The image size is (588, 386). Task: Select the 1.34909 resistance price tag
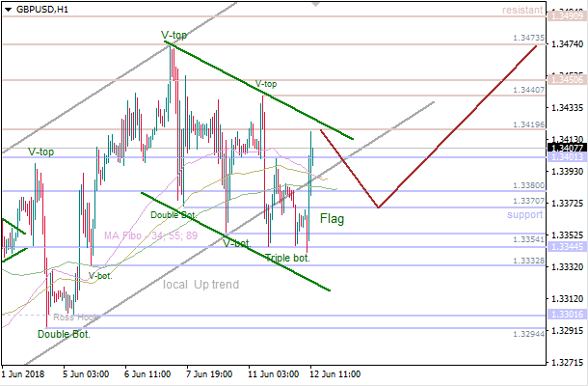pos(566,15)
